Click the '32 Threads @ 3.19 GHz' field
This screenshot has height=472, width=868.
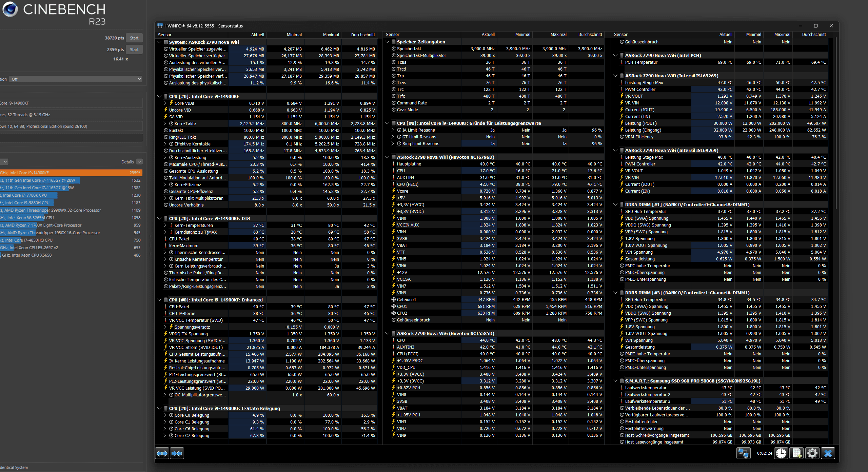pos(71,115)
